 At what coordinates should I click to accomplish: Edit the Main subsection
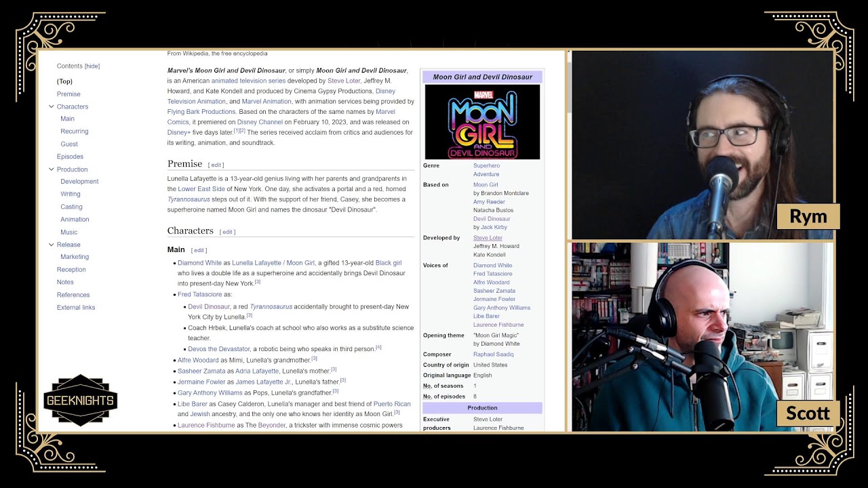(199, 250)
